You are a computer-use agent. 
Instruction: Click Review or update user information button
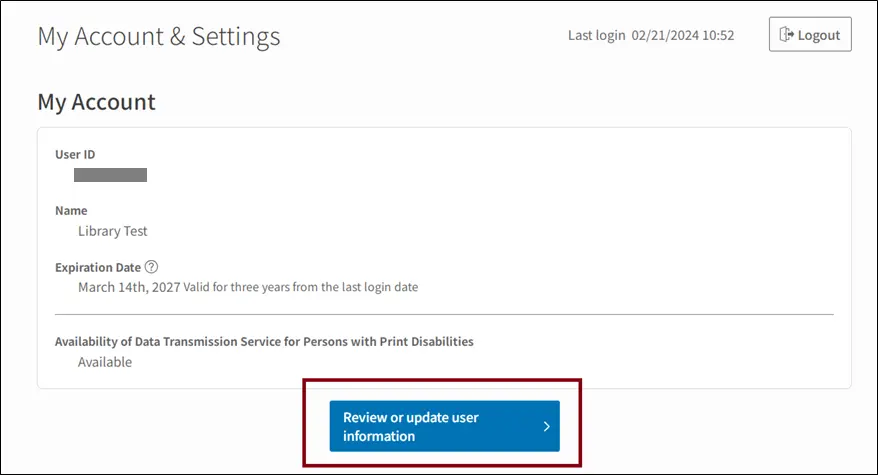coord(445,426)
